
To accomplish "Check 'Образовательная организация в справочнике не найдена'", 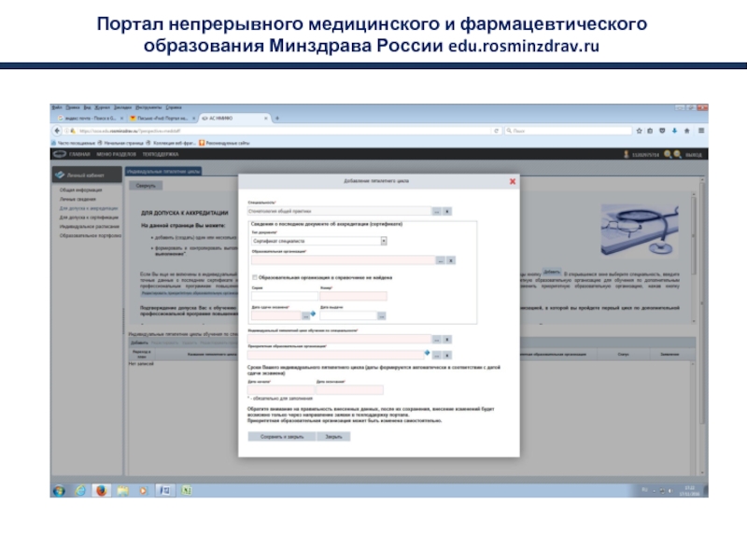I will coord(255,277).
